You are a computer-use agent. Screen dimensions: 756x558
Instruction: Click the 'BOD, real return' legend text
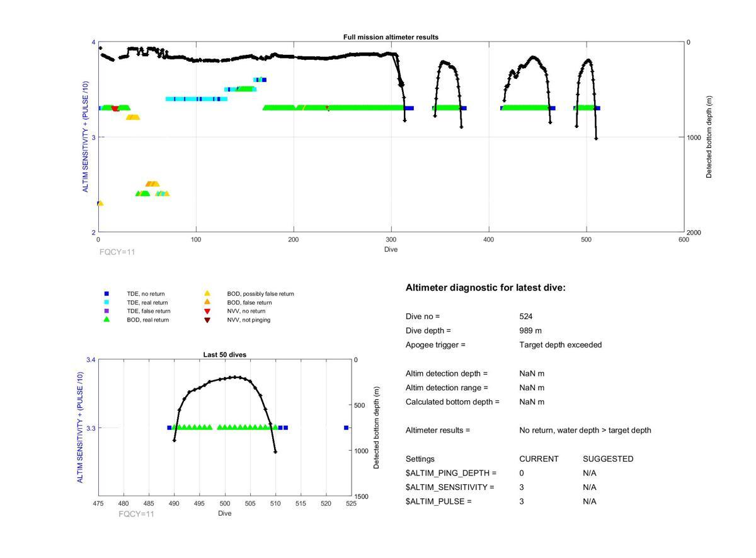coord(148,320)
